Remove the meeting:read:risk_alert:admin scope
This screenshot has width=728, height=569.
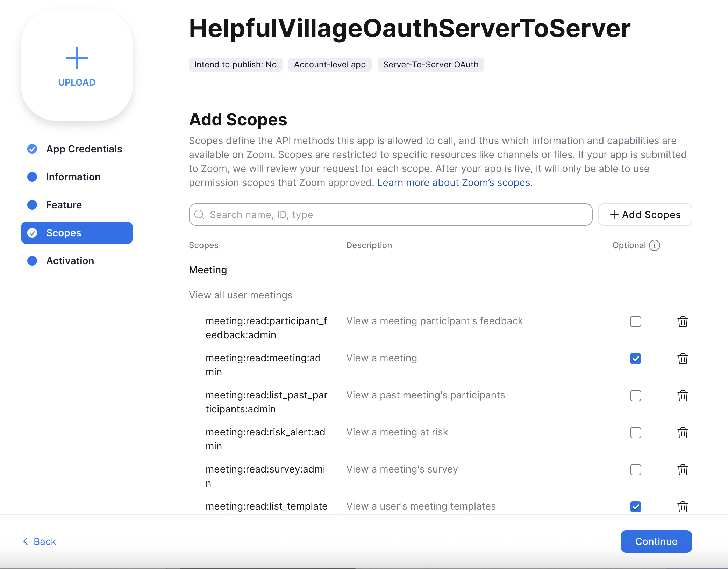coord(683,433)
